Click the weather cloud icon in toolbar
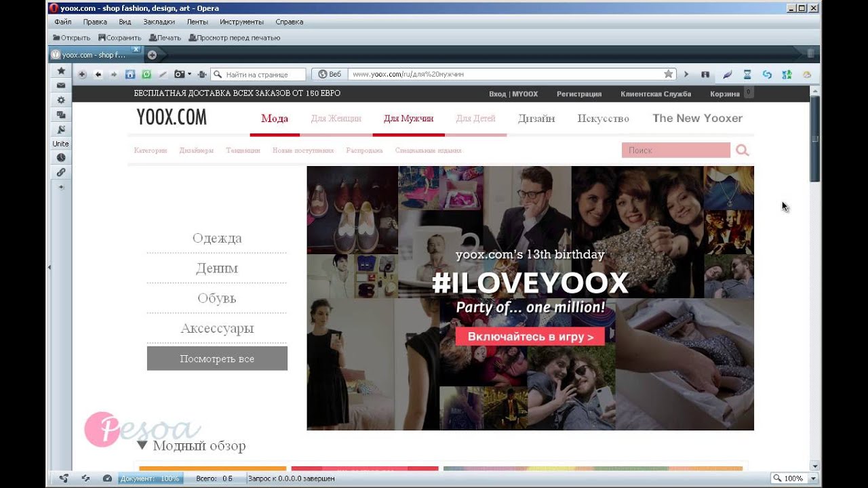The height and width of the screenshot is (488, 868). tap(807, 75)
